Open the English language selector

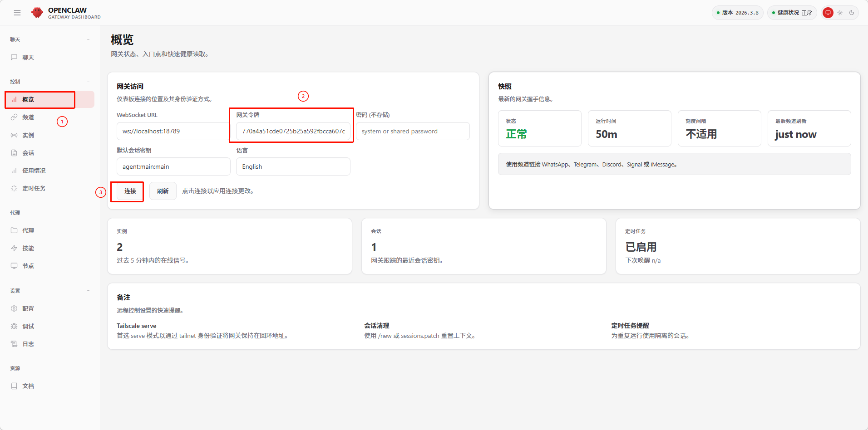point(293,166)
